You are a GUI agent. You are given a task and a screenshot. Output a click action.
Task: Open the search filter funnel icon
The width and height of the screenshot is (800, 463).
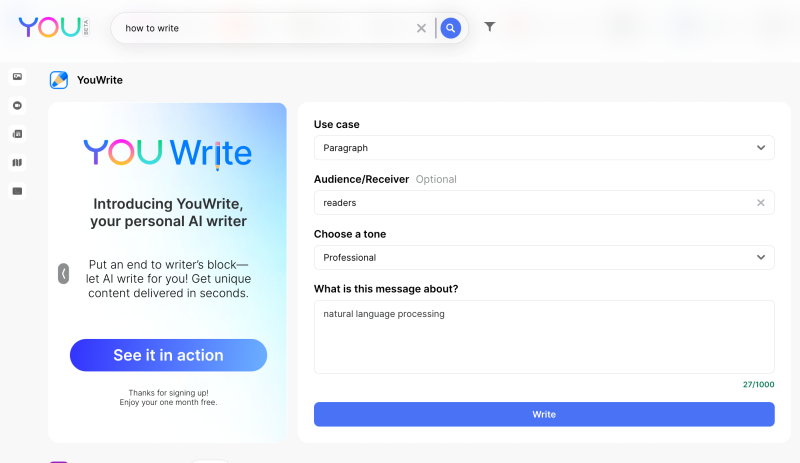489,27
